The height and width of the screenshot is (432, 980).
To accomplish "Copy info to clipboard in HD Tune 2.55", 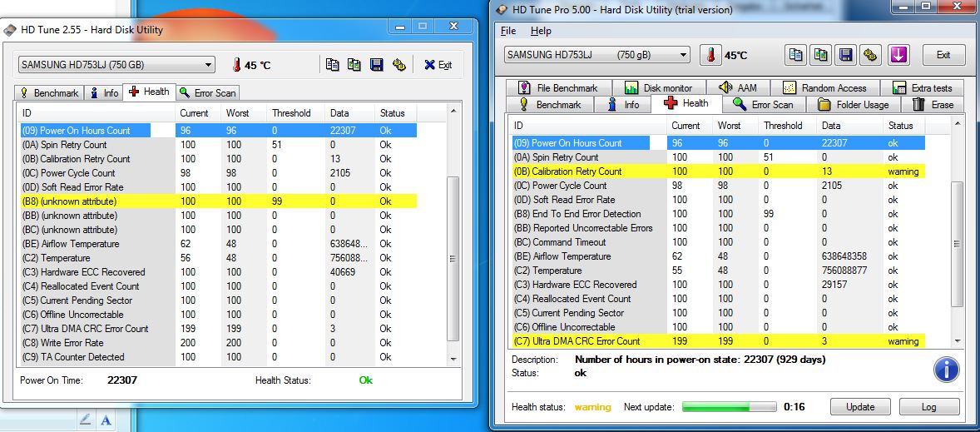I will click(333, 64).
